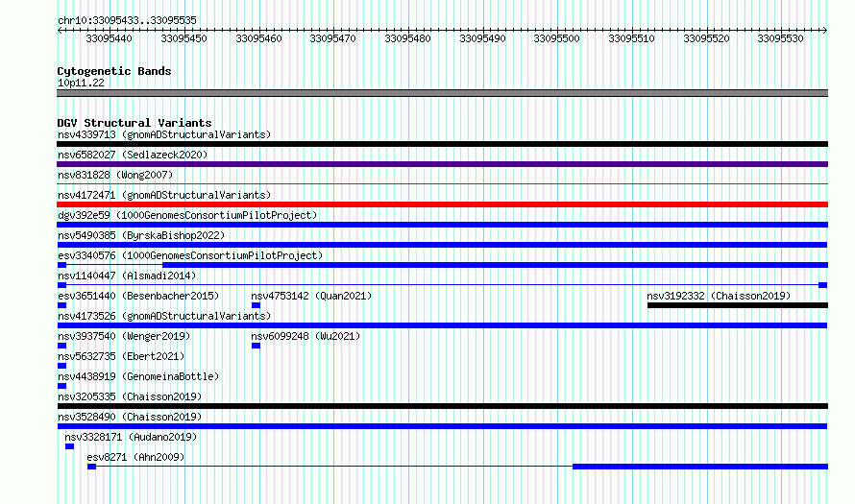This screenshot has width=855, height=504.
Task: Select the 10p11.22 band label
Action: 81,83
